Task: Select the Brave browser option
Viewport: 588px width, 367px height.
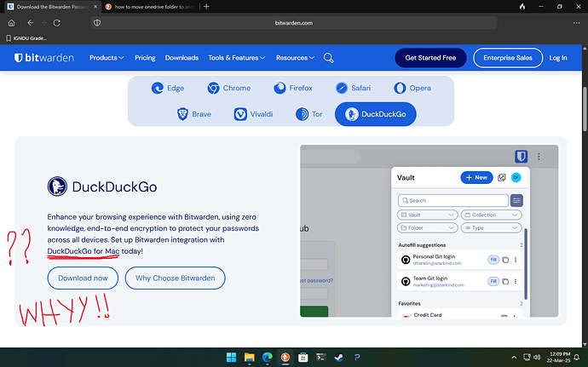Action: (x=194, y=114)
